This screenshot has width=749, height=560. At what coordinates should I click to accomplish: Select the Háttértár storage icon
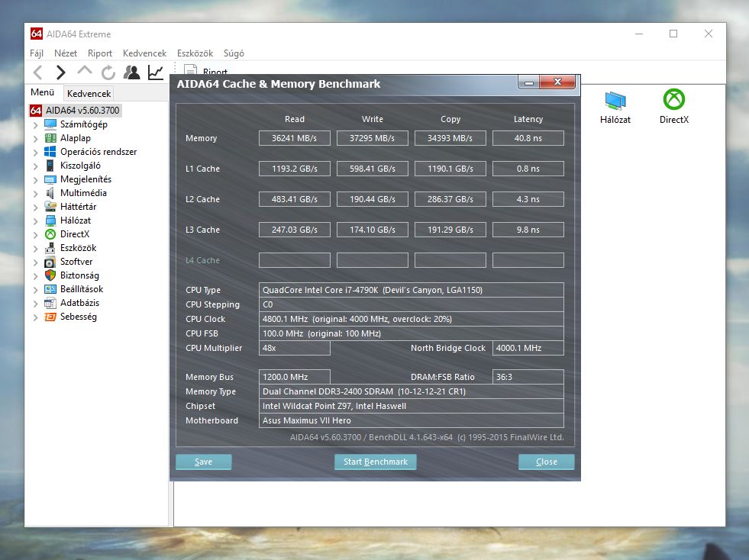point(50,207)
